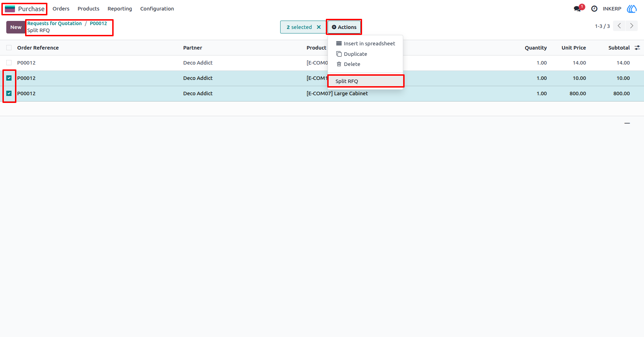This screenshot has width=644, height=337.
Task: Open the Products menu
Action: point(89,9)
